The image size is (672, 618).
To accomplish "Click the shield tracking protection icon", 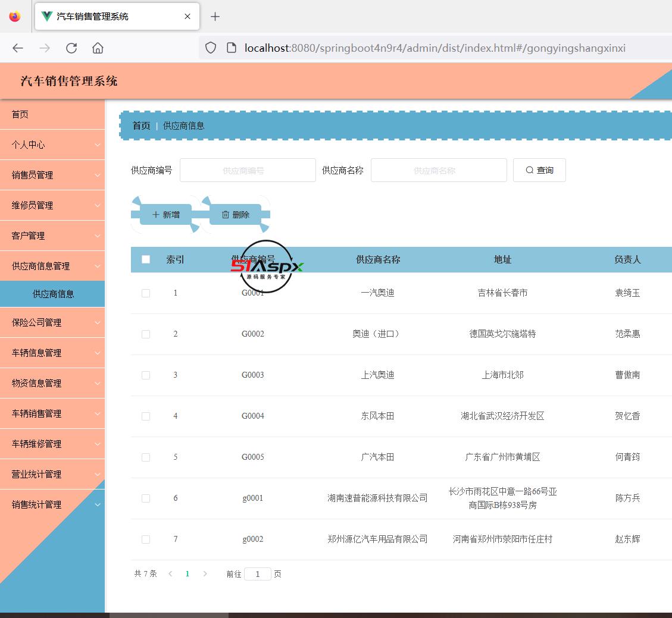I will 211,48.
